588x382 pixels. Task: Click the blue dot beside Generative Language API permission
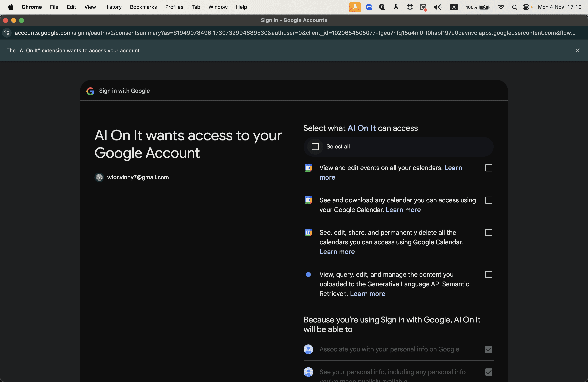click(x=308, y=274)
